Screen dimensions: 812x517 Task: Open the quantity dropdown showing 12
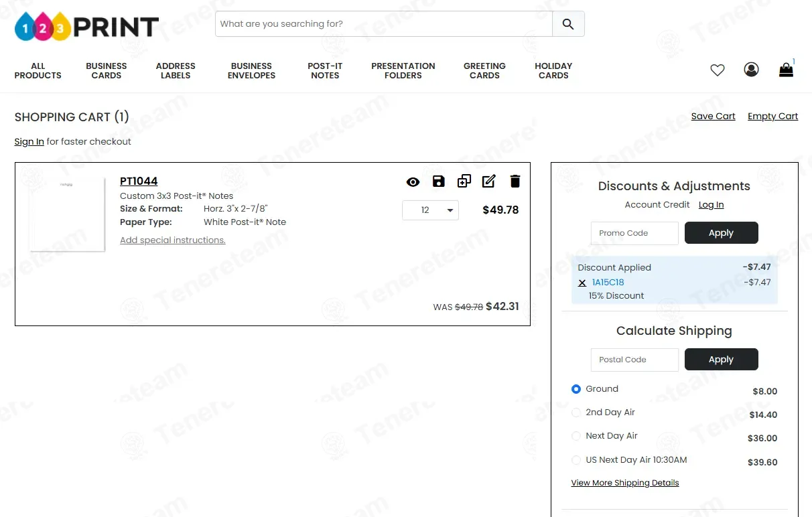point(430,210)
